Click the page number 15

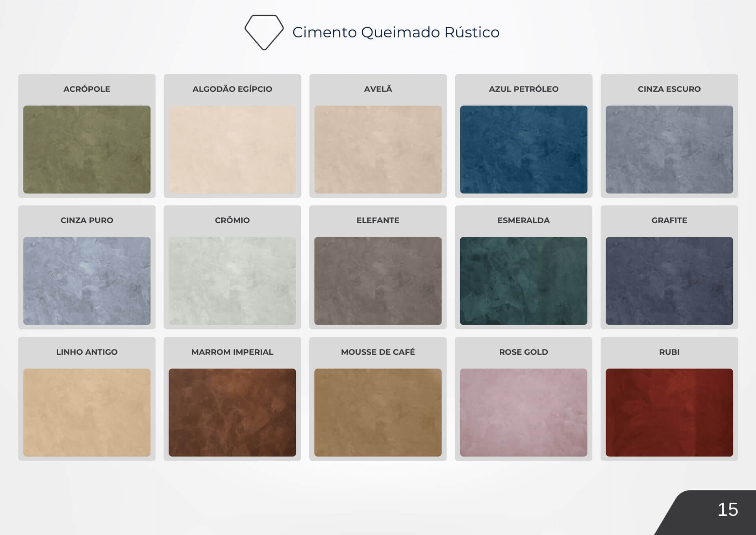pos(728,510)
